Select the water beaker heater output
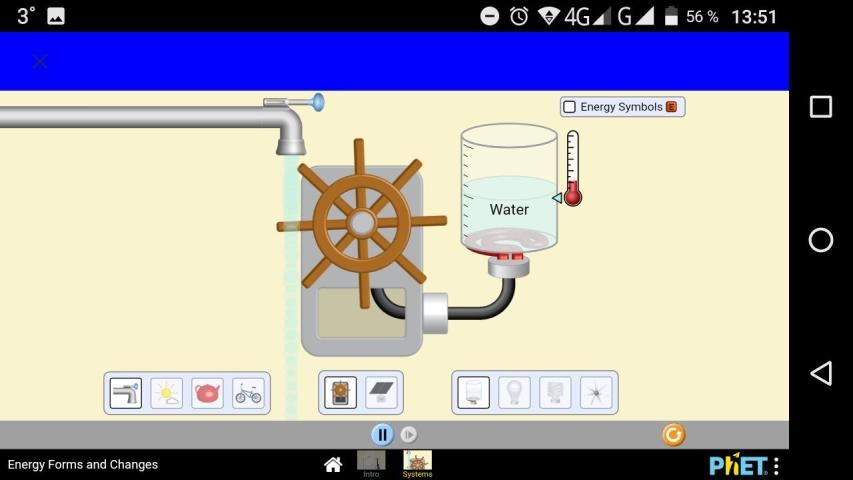This screenshot has height=480, width=853. [474, 393]
